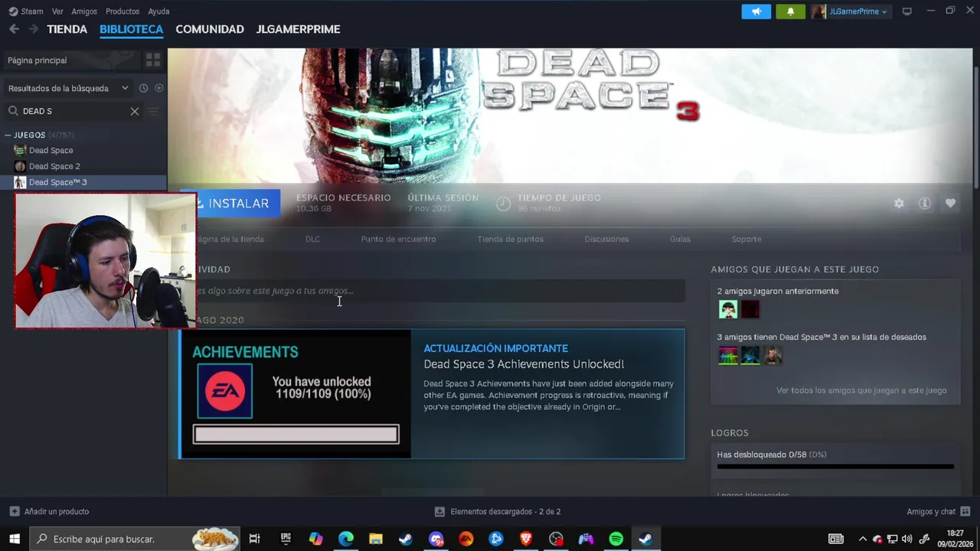
Task: Open the TIENDA tab
Action: (x=67, y=29)
